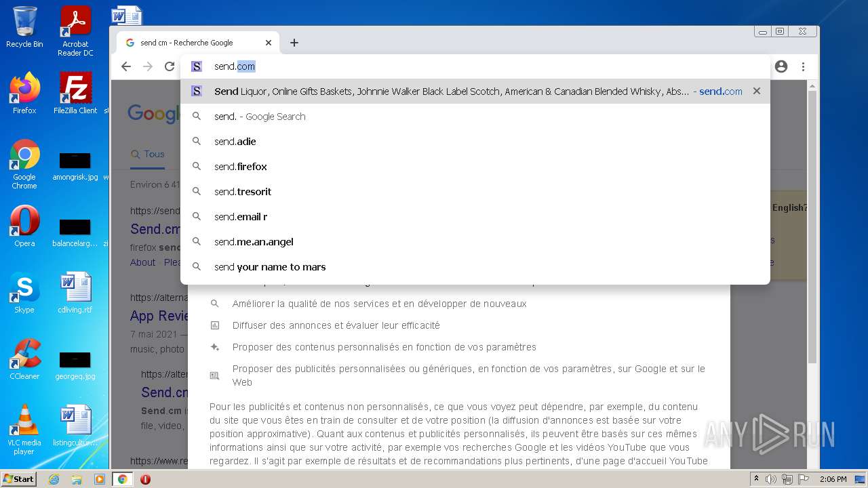Open the listingcultur document icon

click(75, 426)
